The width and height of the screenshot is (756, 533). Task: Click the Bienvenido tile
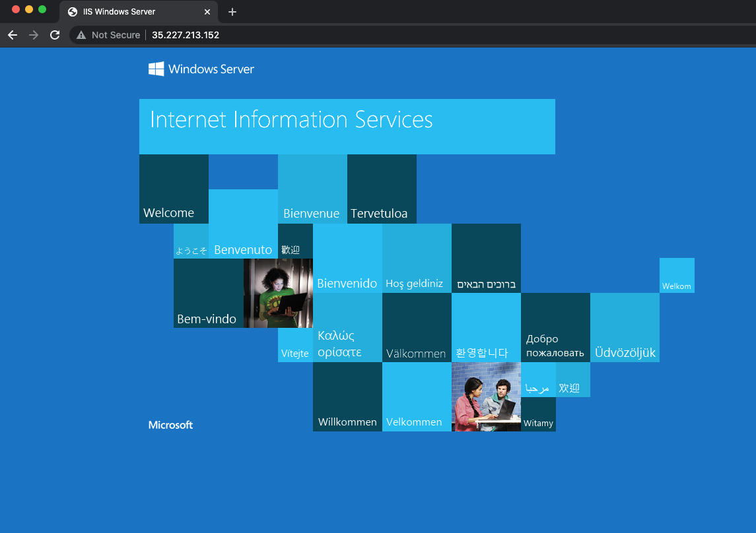(347, 258)
